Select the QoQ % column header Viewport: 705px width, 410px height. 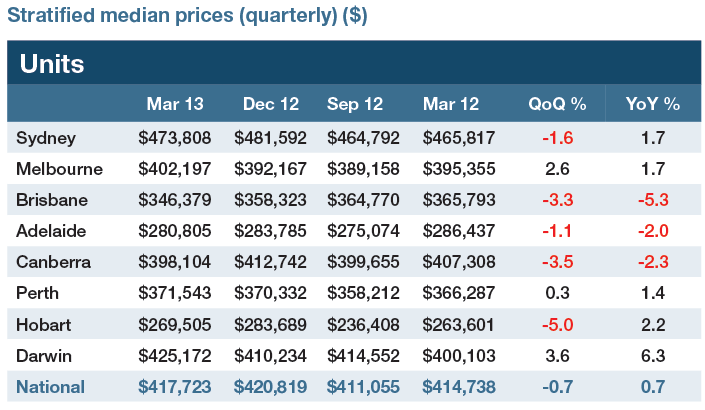tap(556, 104)
